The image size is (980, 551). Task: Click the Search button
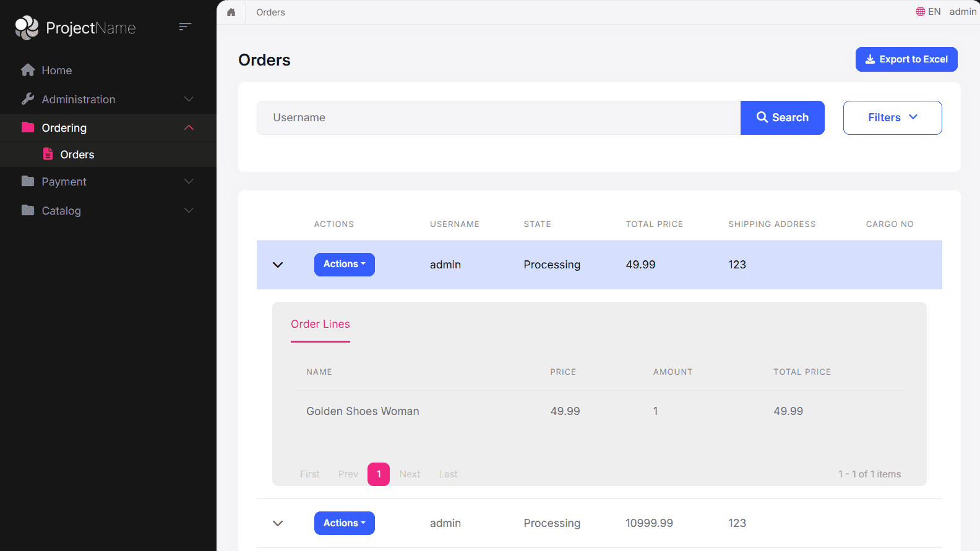point(783,117)
